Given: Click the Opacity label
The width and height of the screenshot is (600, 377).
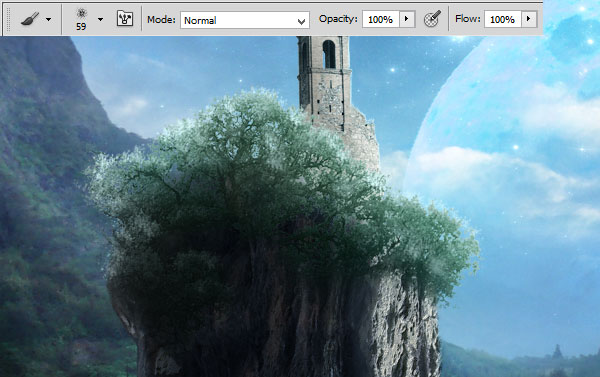Looking at the screenshot, I should pos(338,19).
